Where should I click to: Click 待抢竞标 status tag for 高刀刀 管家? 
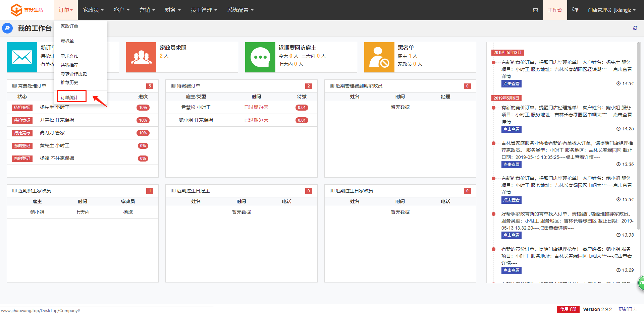click(22, 133)
